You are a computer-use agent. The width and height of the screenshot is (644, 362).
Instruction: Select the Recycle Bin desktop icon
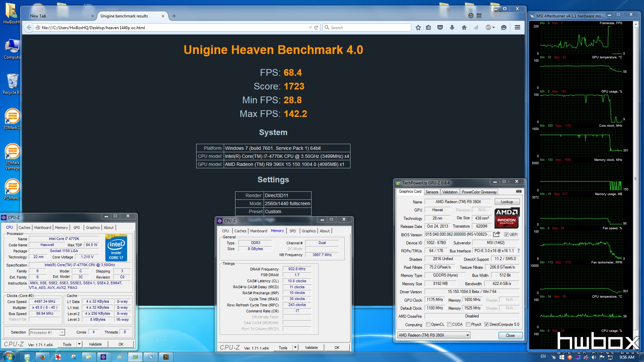coord(12,84)
